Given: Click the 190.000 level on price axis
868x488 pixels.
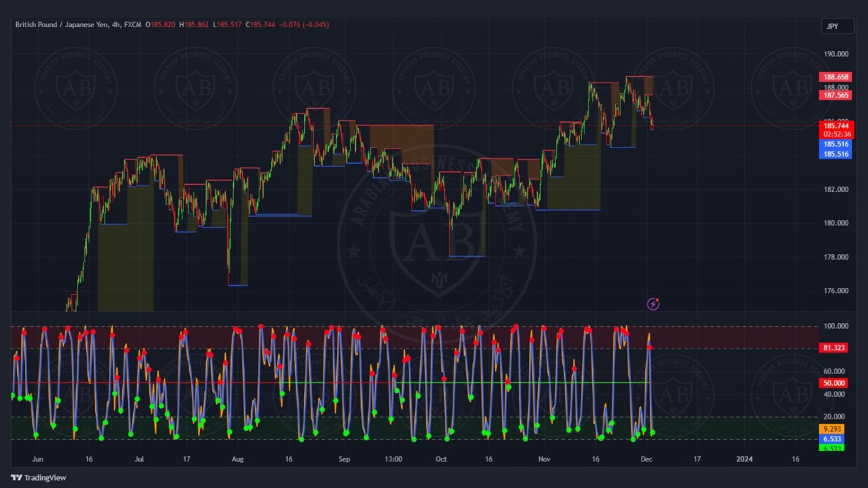Looking at the screenshot, I should [836, 54].
